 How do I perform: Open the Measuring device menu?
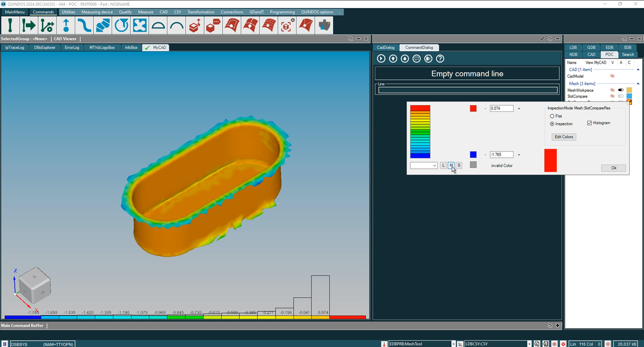(x=97, y=12)
